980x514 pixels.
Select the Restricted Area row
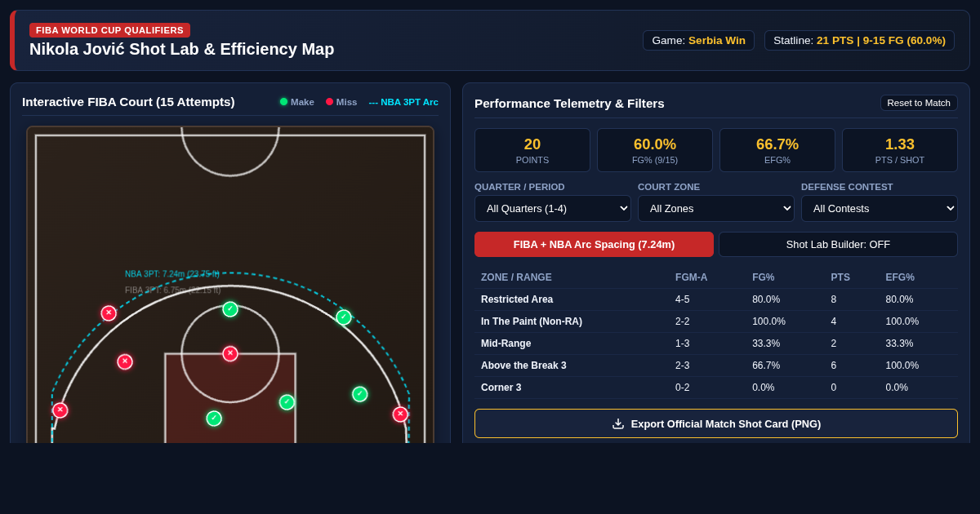click(716, 299)
